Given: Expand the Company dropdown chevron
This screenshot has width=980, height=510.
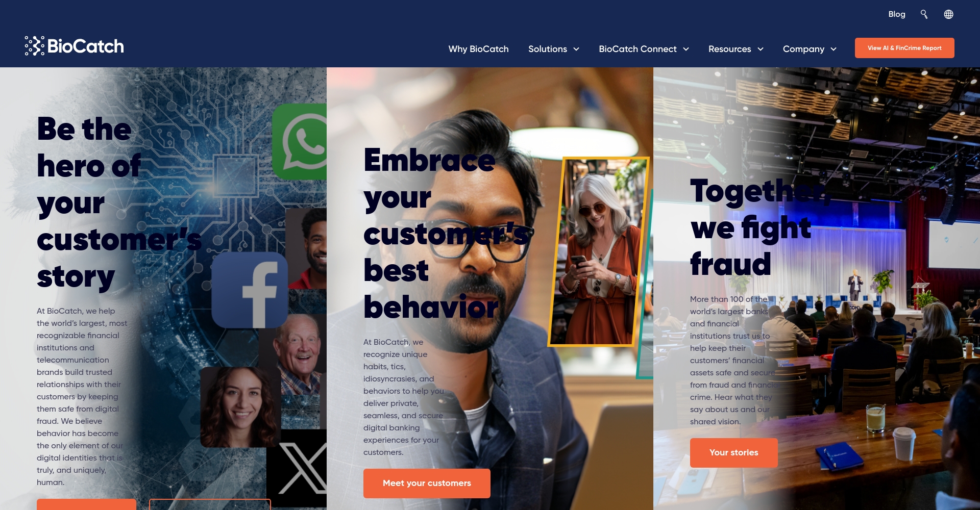Looking at the screenshot, I should (834, 49).
